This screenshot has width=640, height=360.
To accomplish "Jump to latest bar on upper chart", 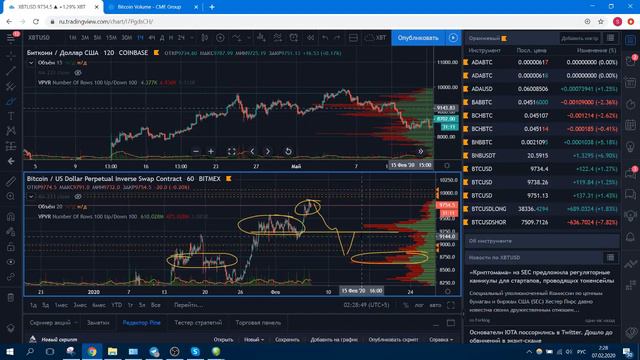I will (420, 151).
